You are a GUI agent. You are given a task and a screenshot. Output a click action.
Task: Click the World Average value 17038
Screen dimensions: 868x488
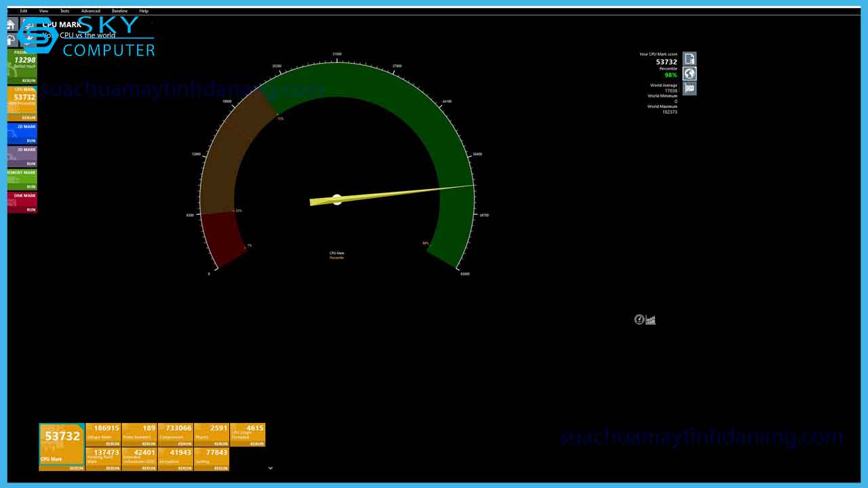pos(671,91)
